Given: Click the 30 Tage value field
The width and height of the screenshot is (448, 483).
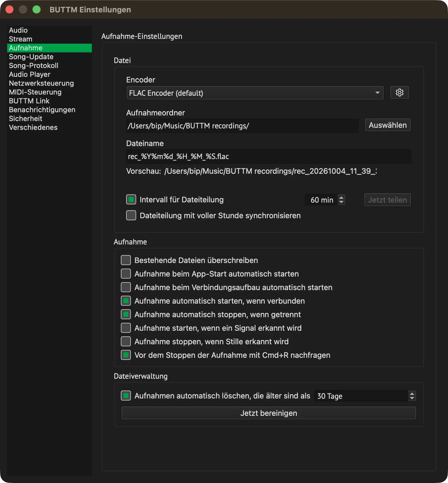Looking at the screenshot, I should pyautogui.click(x=361, y=396).
